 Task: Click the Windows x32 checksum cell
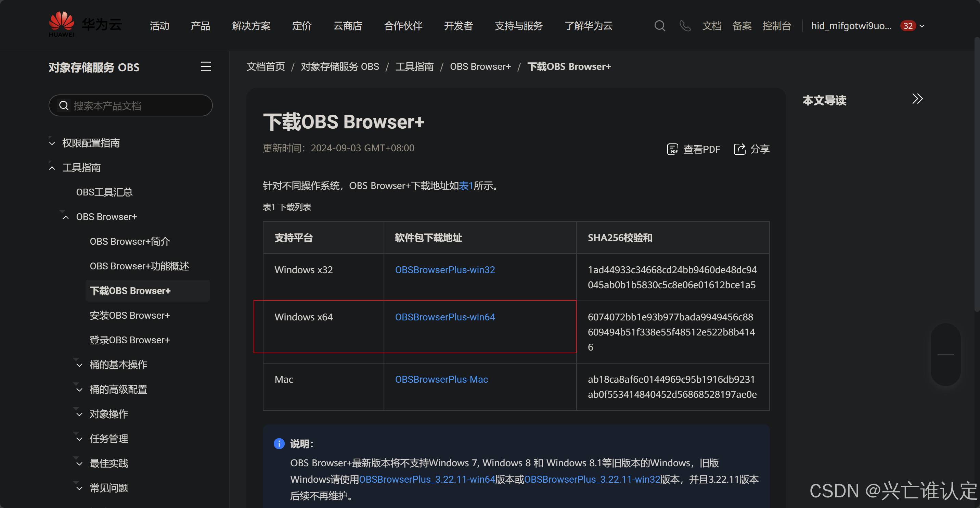(673, 277)
